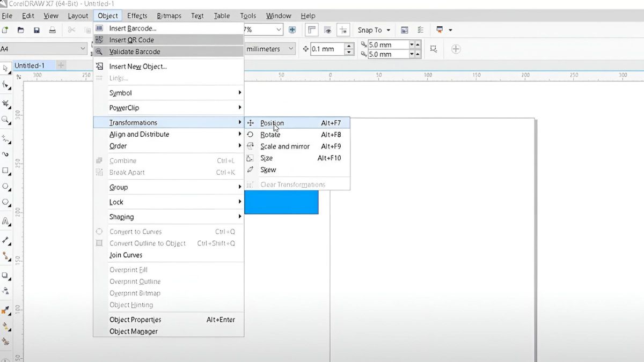The height and width of the screenshot is (362, 644).
Task: Choose Skew in Transformations submenu
Action: click(x=297, y=170)
